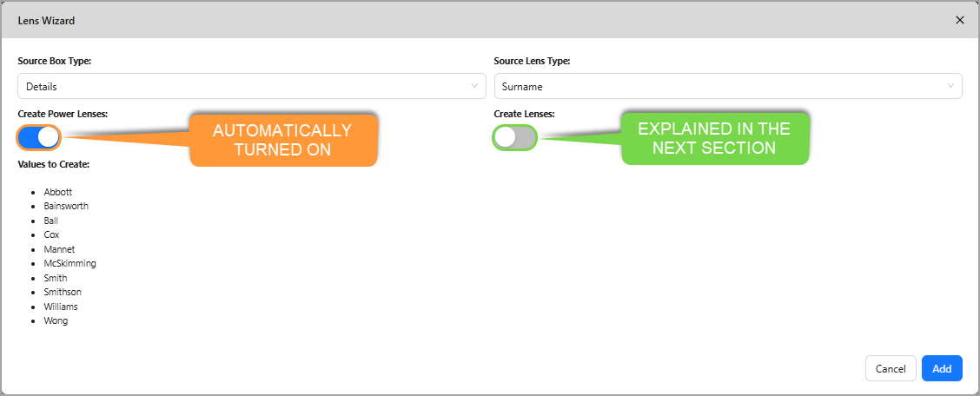This screenshot has height=396, width=980.
Task: Click the green Explained In The Next Section callout
Action: 714,138
